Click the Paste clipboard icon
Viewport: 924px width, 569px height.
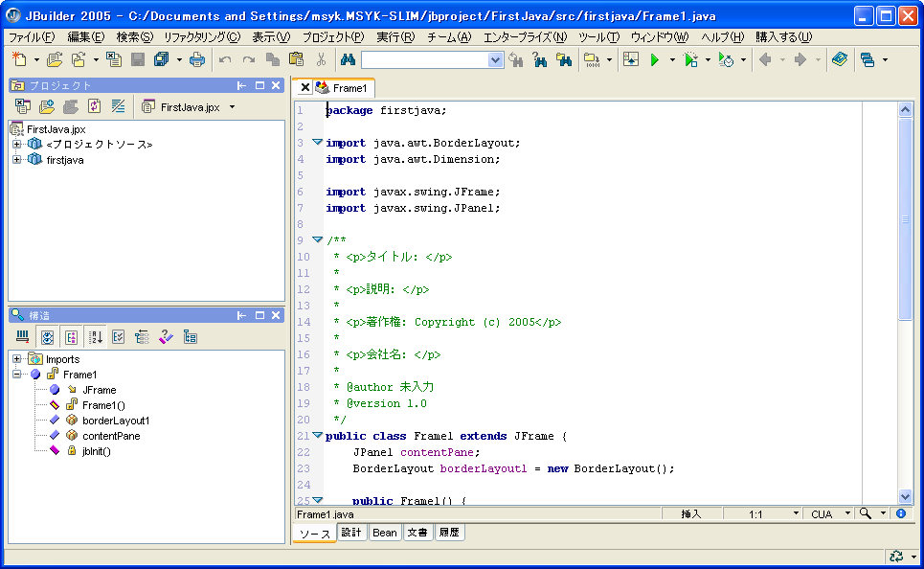296,60
